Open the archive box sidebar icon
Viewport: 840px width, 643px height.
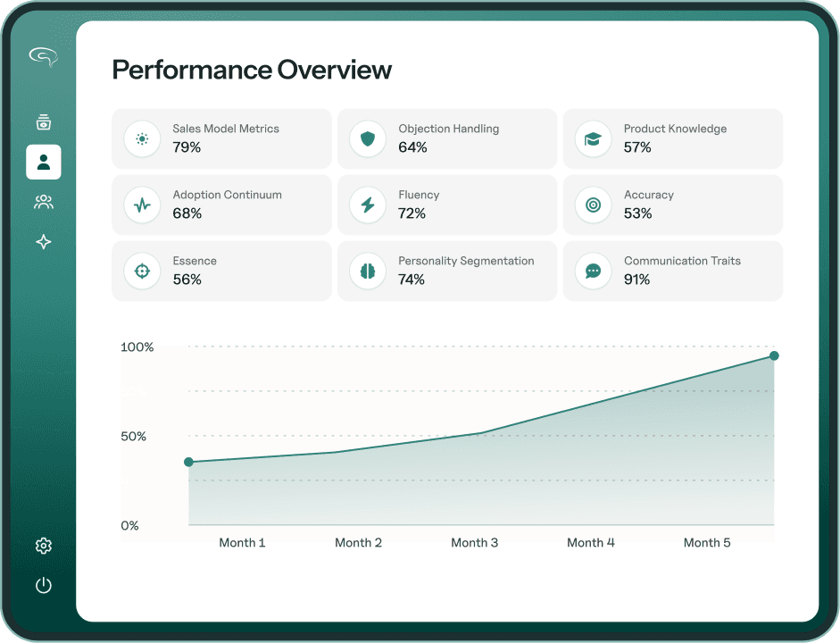44,122
